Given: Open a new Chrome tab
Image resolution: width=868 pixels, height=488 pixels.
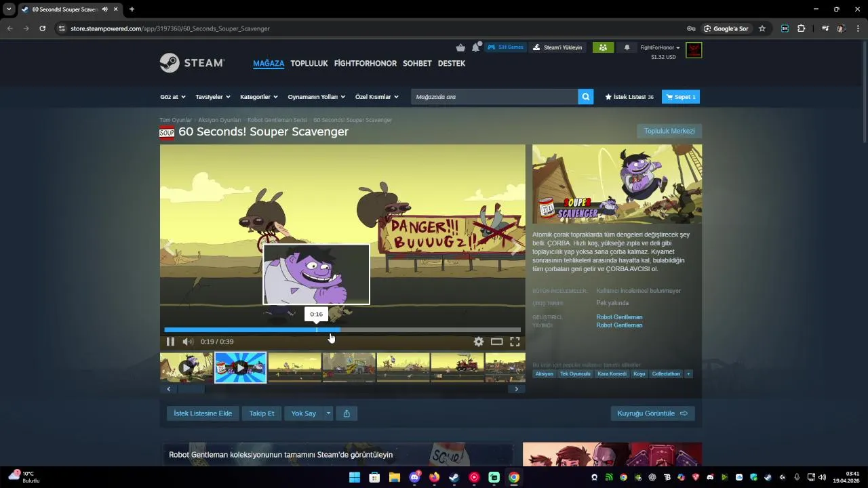Looking at the screenshot, I should click(x=132, y=9).
